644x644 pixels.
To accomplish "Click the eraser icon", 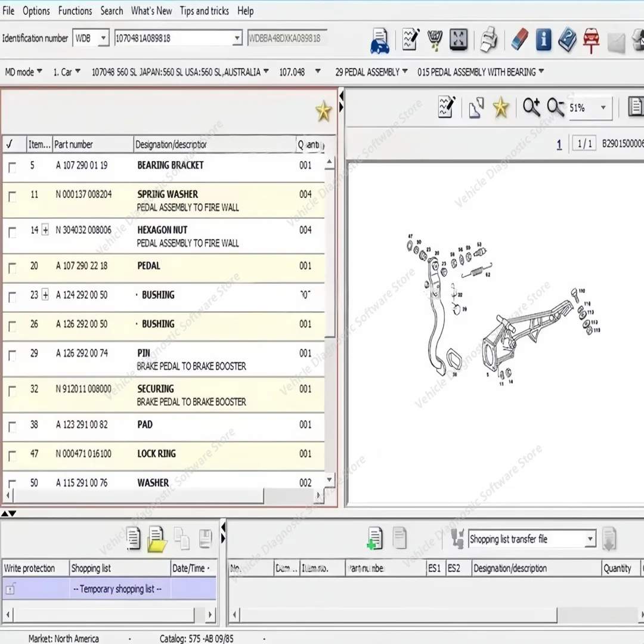I will 519,39.
